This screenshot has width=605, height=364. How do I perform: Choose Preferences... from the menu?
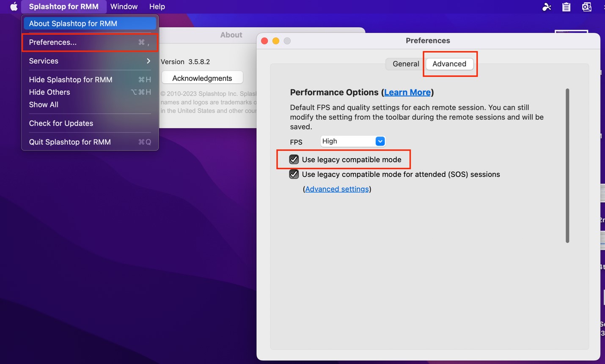(90, 42)
